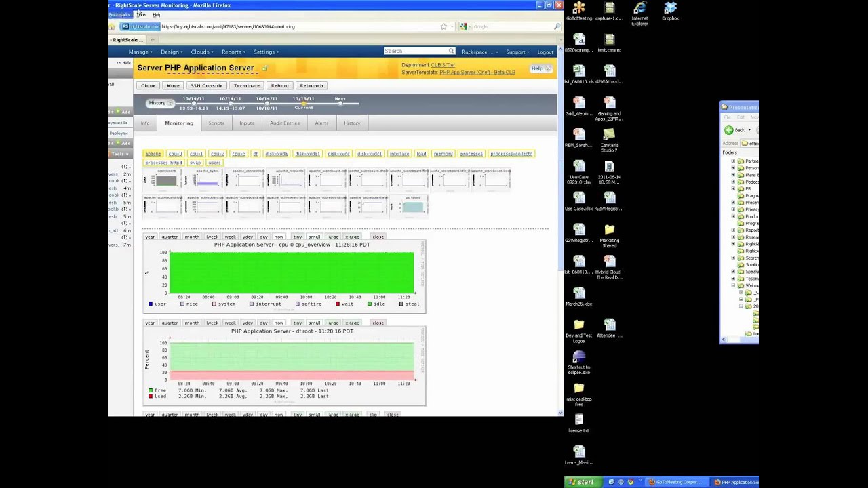
Task: Open the Settings dropdown menu
Action: tap(266, 52)
